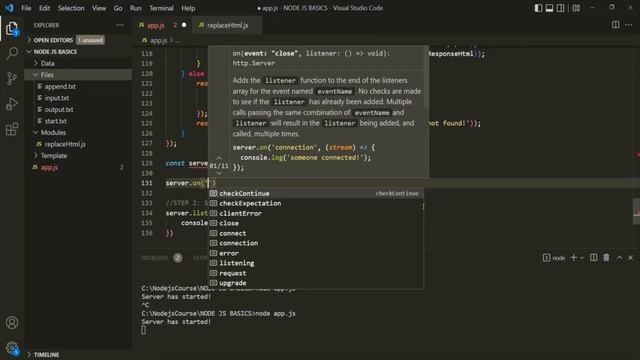Open the Selection menu
This screenshot has height=360, width=640.
[x=71, y=8]
